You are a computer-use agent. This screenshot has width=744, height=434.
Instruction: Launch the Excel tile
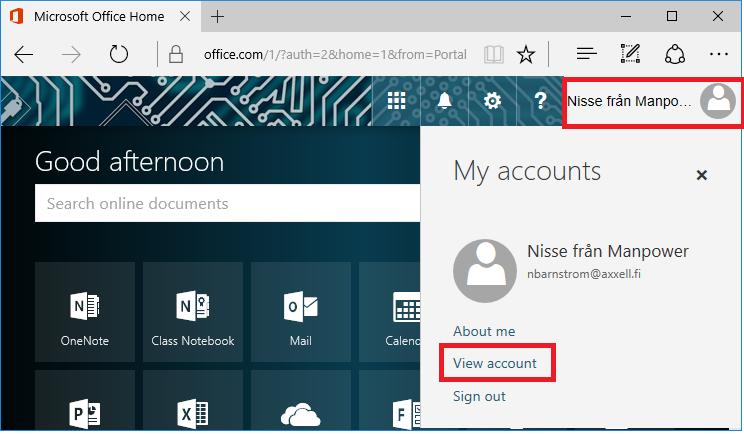pyautogui.click(x=193, y=400)
